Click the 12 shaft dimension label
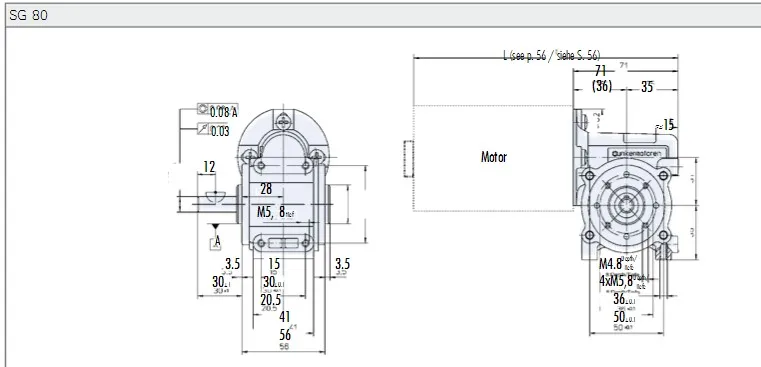This screenshot has width=761, height=367. point(209,167)
